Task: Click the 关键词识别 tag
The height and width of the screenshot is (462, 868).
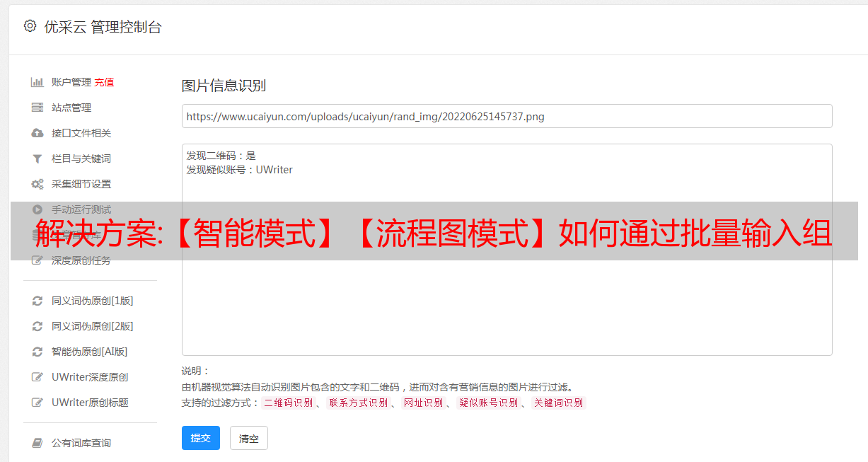Action: 559,403
